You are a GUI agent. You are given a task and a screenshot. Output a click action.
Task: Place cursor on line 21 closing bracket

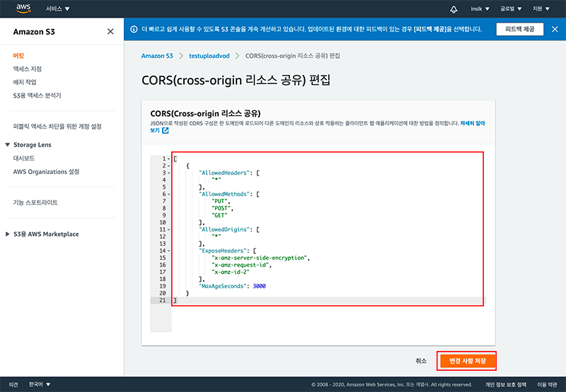[175, 300]
